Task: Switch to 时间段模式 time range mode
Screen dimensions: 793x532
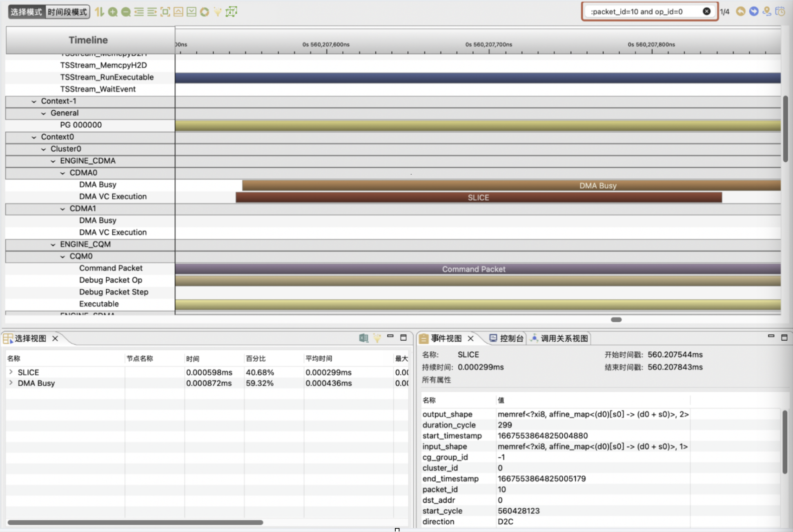Action: [x=67, y=12]
